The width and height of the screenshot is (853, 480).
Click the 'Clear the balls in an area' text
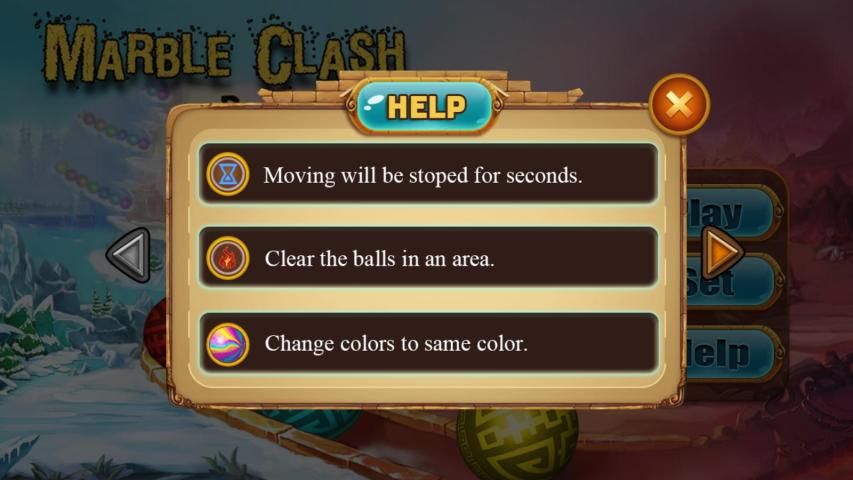pyautogui.click(x=380, y=259)
